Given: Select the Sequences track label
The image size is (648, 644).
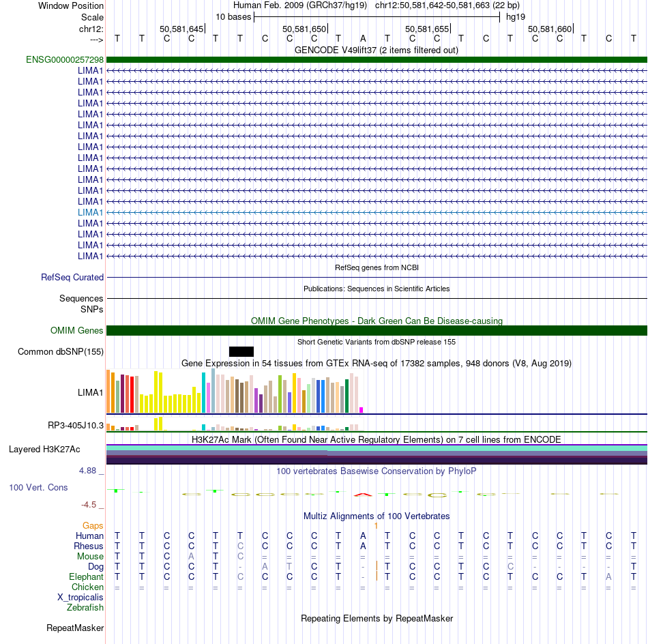Looking at the screenshot, I should click(x=81, y=298).
